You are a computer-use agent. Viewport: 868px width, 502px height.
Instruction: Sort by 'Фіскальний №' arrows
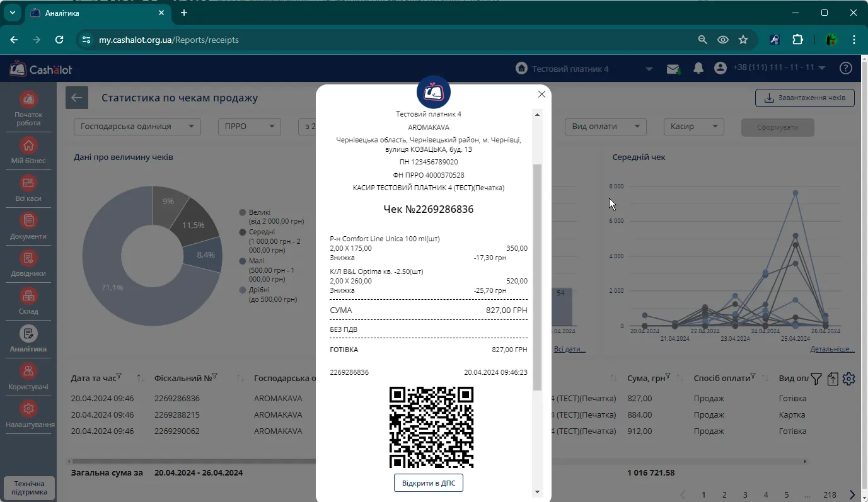coord(240,379)
